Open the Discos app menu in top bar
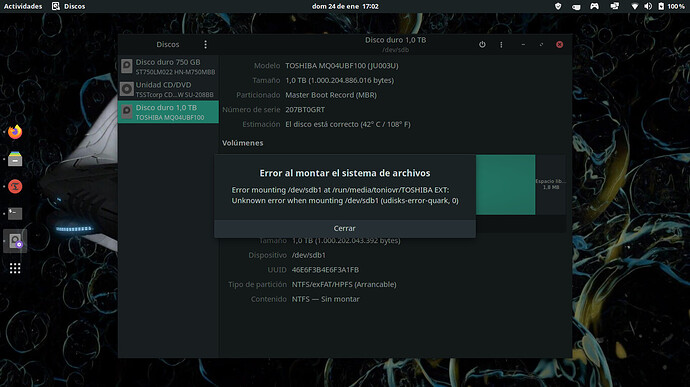The height and width of the screenshot is (387, 690). pos(69,6)
